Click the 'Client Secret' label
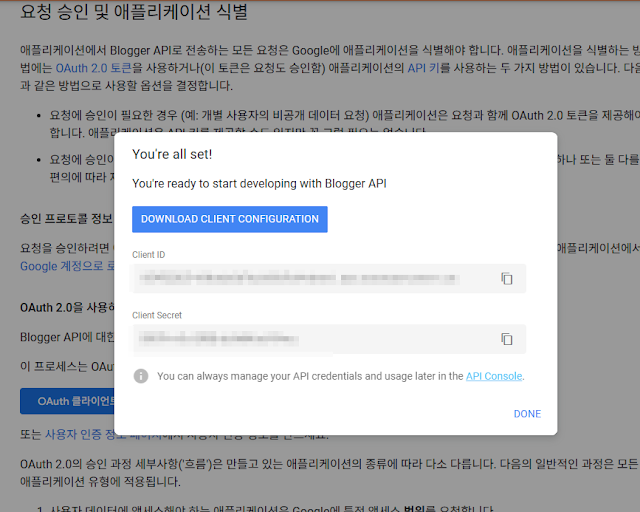Image resolution: width=640 pixels, height=512 pixels. coord(157,315)
